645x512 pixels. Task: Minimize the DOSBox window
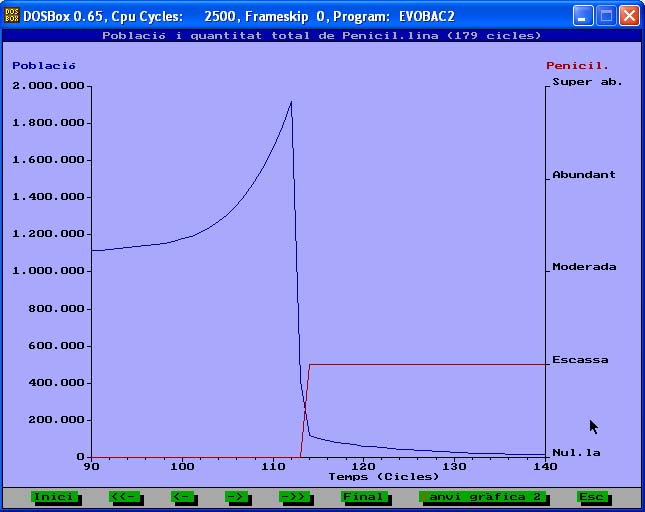click(x=583, y=16)
